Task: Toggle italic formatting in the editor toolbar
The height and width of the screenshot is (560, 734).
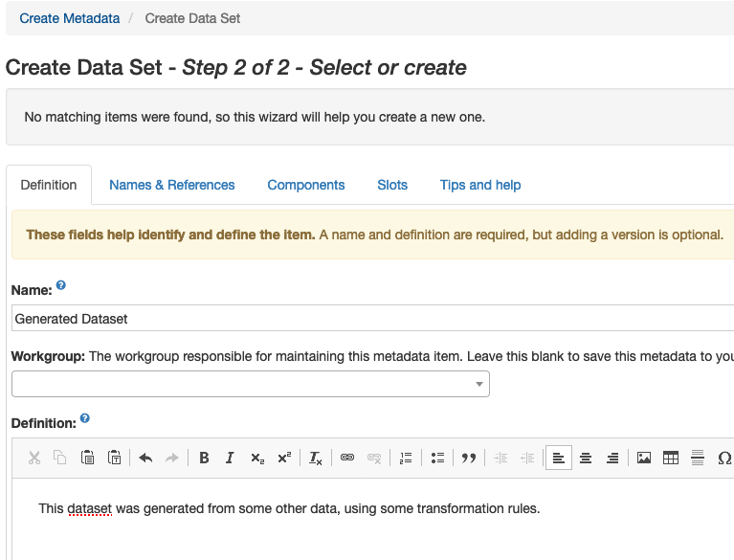Action: point(230,459)
